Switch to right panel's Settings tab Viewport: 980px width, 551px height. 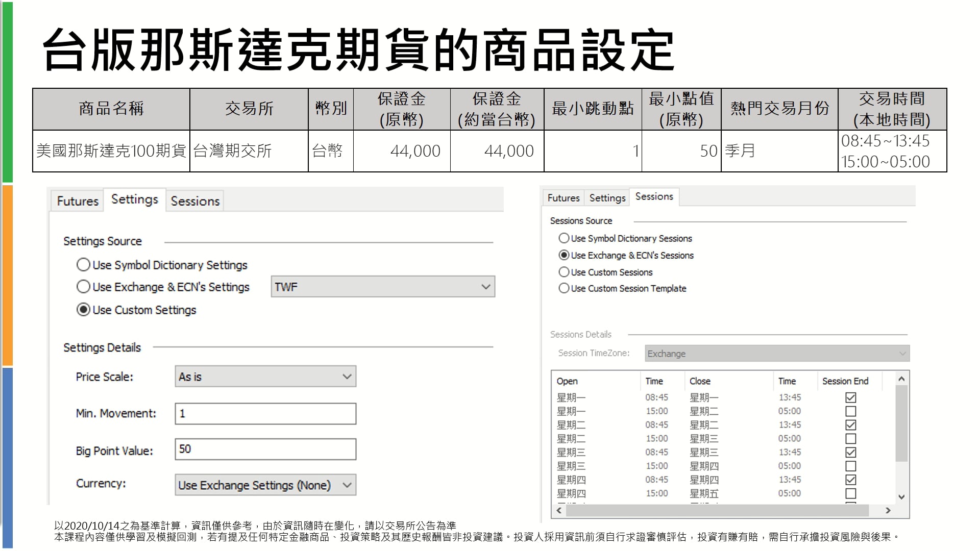click(x=607, y=198)
